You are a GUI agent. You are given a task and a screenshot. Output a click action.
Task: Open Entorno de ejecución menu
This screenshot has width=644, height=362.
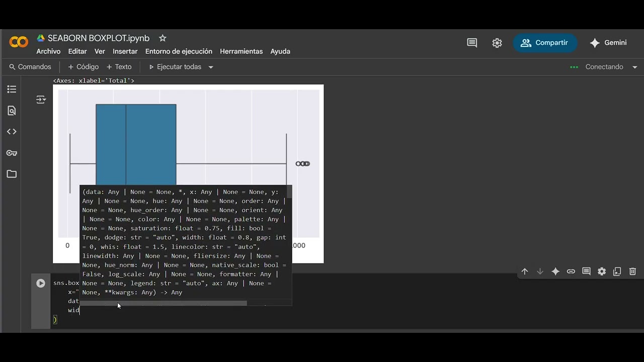point(179,51)
